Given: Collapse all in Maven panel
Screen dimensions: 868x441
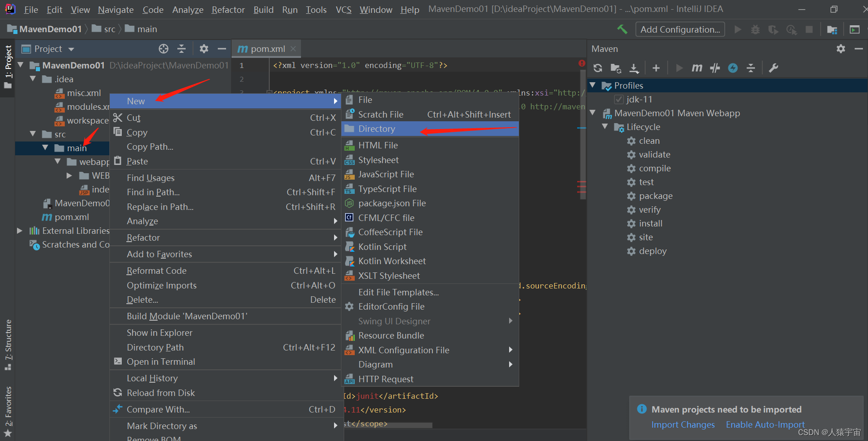Looking at the screenshot, I should pyautogui.click(x=751, y=68).
